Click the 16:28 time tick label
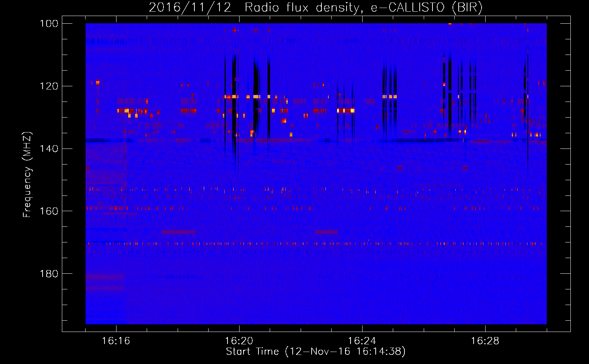 click(x=485, y=341)
